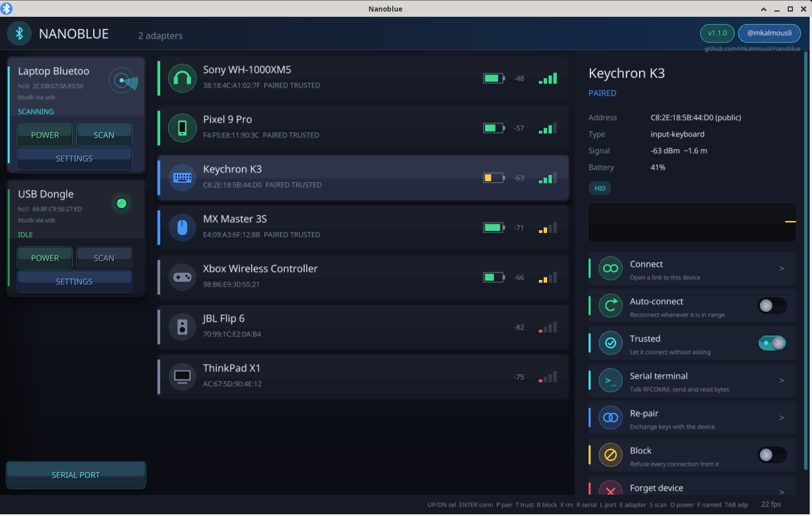Click the signal bars for Sony WH-1000XM5
Viewport: 812px width, 516px height.
point(548,78)
